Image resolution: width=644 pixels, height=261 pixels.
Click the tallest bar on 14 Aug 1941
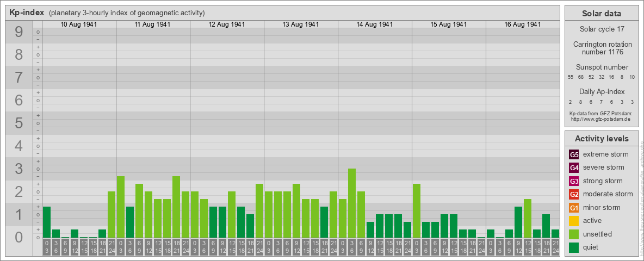pos(352,203)
